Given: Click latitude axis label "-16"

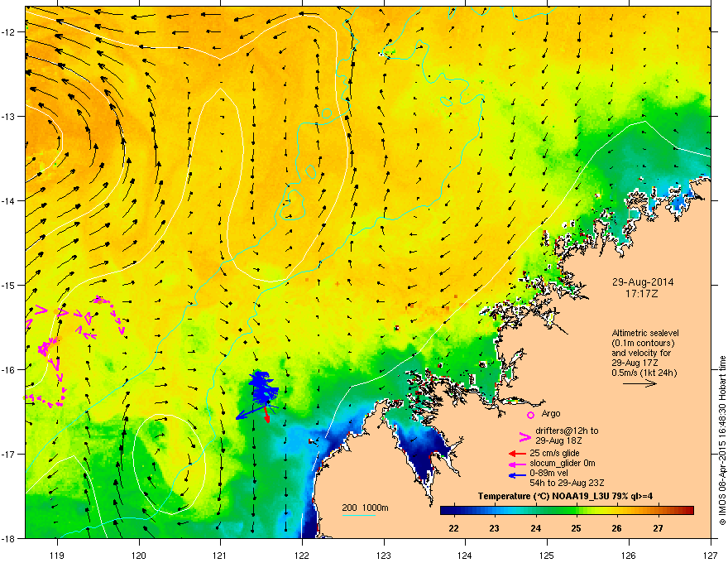Looking at the screenshot, I should pyautogui.click(x=8, y=370).
